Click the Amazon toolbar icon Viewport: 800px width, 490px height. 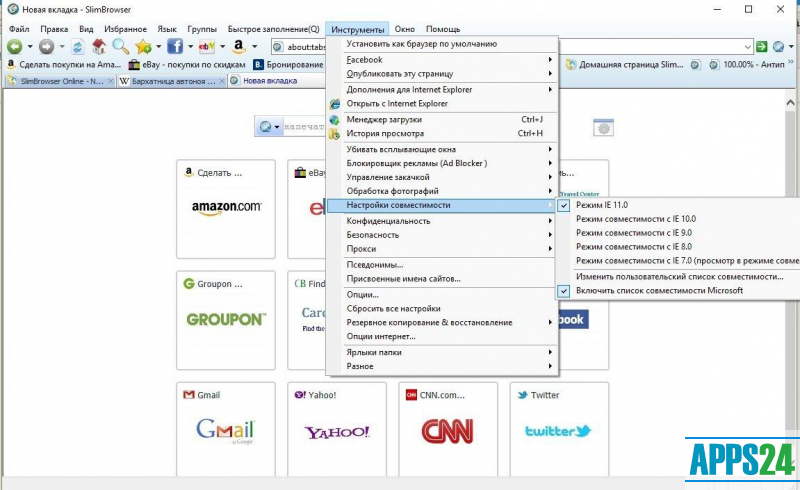pos(239,47)
